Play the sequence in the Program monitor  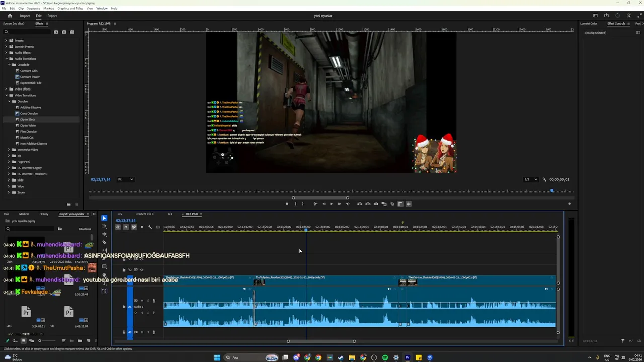331,204
